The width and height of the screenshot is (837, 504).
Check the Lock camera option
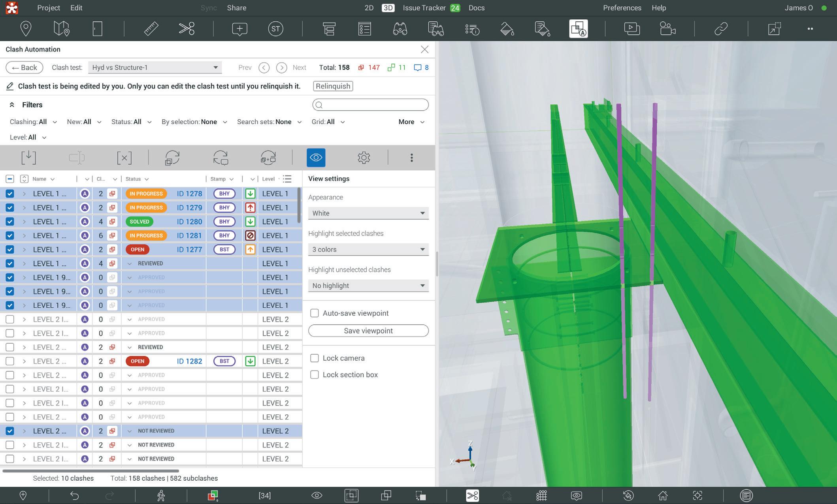click(315, 358)
